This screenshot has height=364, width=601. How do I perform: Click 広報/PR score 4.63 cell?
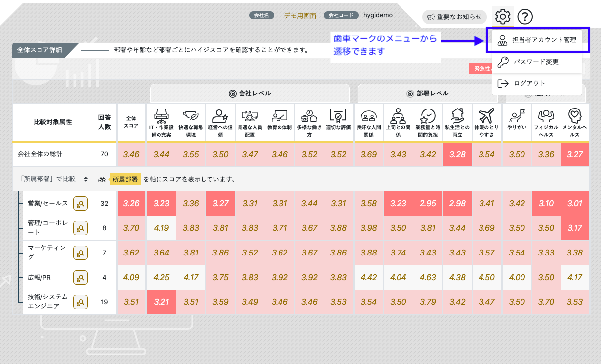pos(428,277)
